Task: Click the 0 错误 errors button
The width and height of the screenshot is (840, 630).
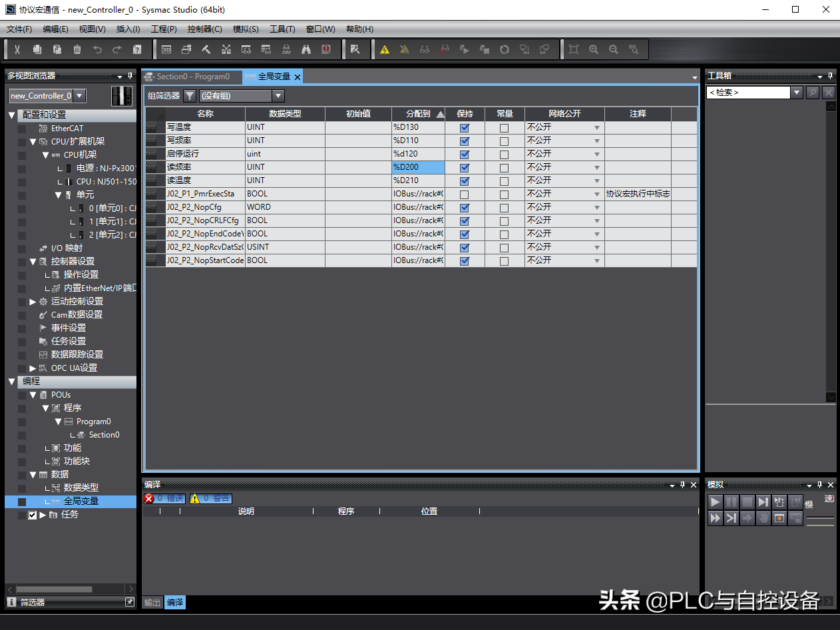Action: pos(164,498)
